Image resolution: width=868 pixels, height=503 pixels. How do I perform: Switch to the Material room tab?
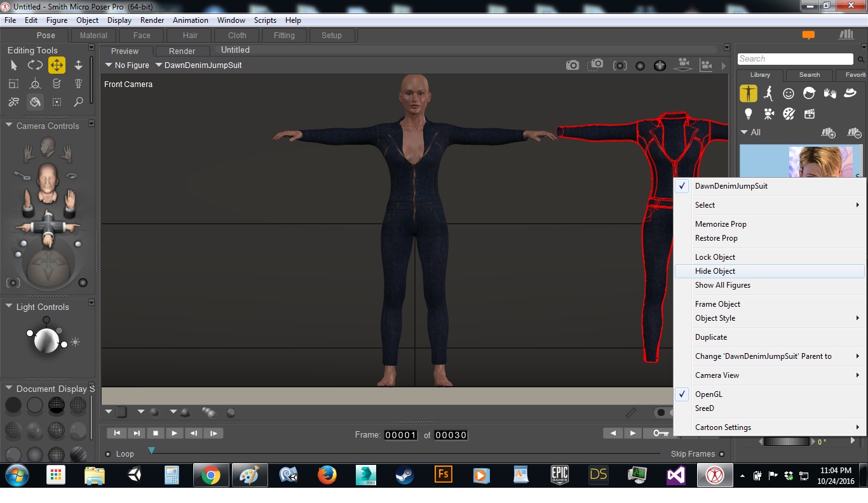[x=93, y=36]
